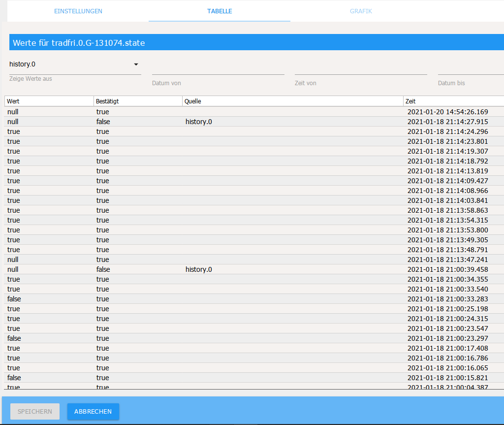Sort by the Bestätigt column header
Image resolution: width=504 pixels, height=425 pixels.
pos(138,101)
